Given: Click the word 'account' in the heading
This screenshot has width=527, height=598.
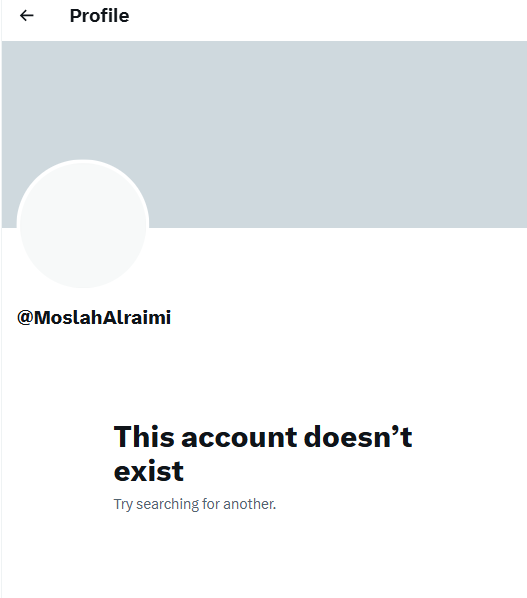Looking at the screenshot, I should click(239, 437).
